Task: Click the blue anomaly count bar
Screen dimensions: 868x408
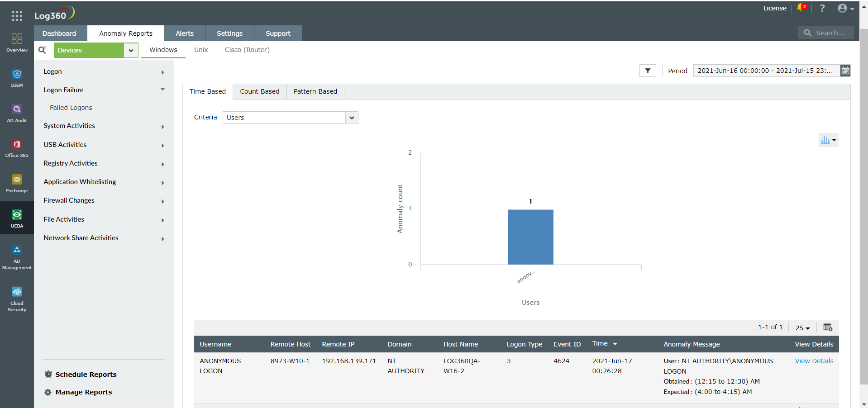Action: coord(530,237)
